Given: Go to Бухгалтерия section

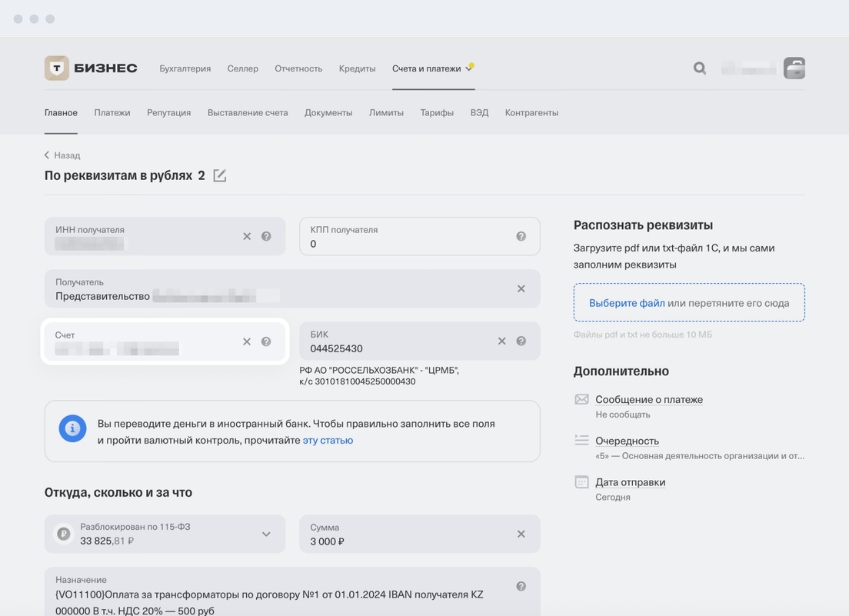Looking at the screenshot, I should coord(185,68).
